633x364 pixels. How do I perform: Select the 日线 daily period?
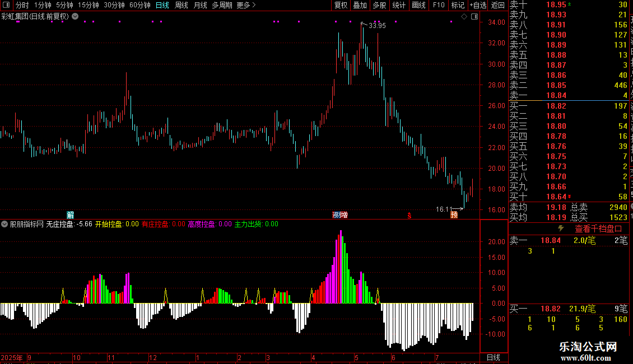click(162, 5)
